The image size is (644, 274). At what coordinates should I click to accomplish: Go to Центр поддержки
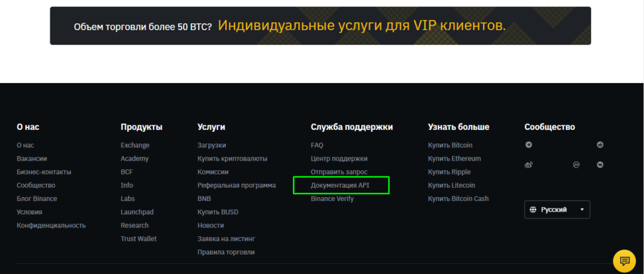pyautogui.click(x=339, y=158)
